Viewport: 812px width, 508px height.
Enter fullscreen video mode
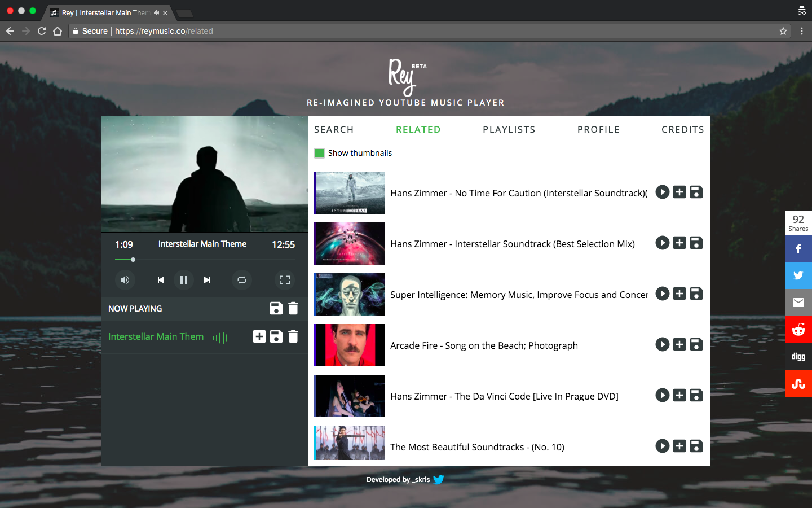pyautogui.click(x=285, y=280)
